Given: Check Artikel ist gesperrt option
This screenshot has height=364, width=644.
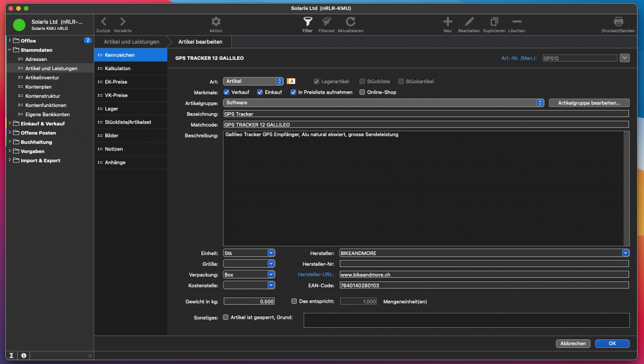Looking at the screenshot, I should coord(226,317).
